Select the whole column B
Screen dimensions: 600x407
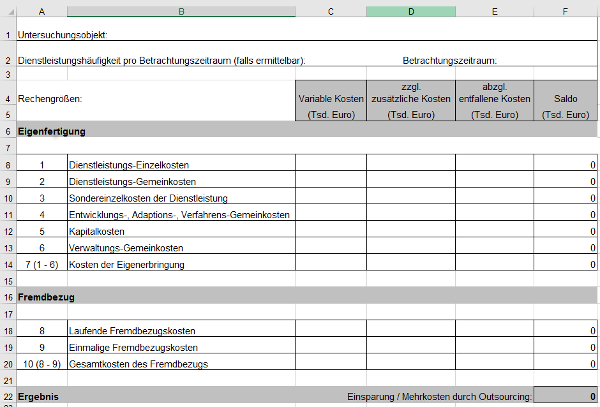point(181,11)
